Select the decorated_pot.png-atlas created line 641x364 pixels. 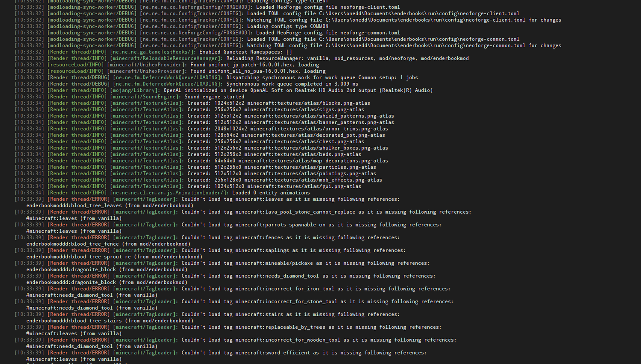[x=199, y=135]
